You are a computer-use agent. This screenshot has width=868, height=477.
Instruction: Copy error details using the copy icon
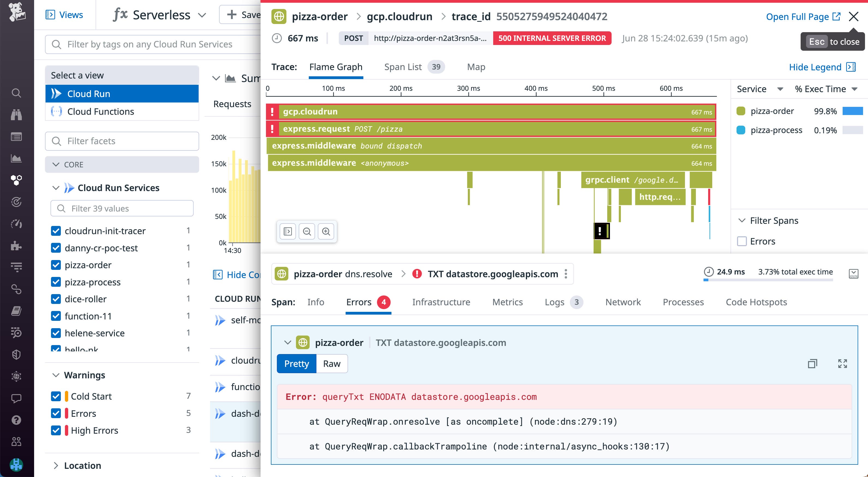[x=813, y=364]
